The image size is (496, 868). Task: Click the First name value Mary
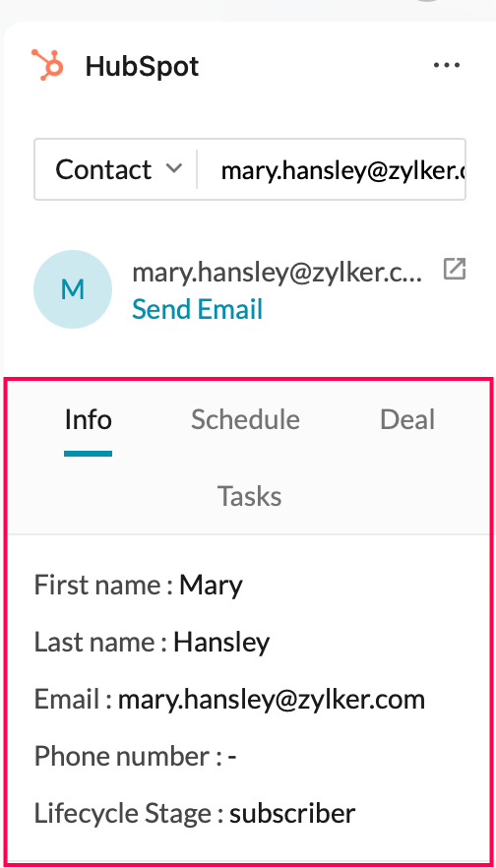pos(211,586)
